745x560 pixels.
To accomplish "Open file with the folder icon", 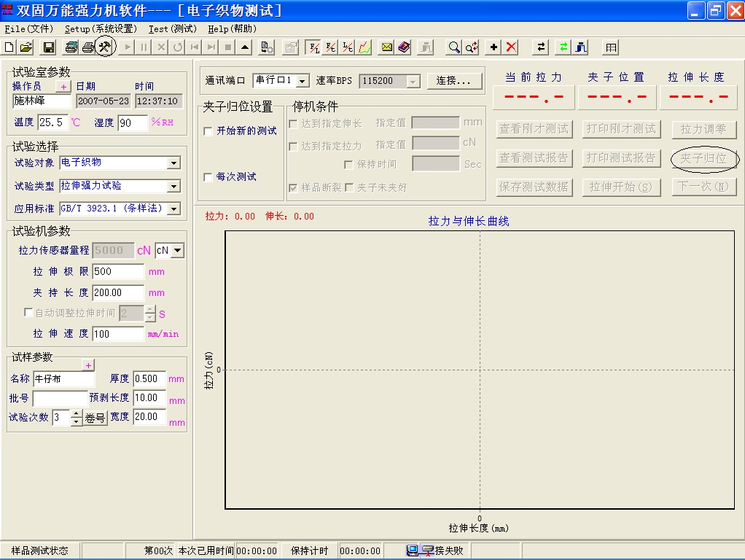I will click(26, 47).
